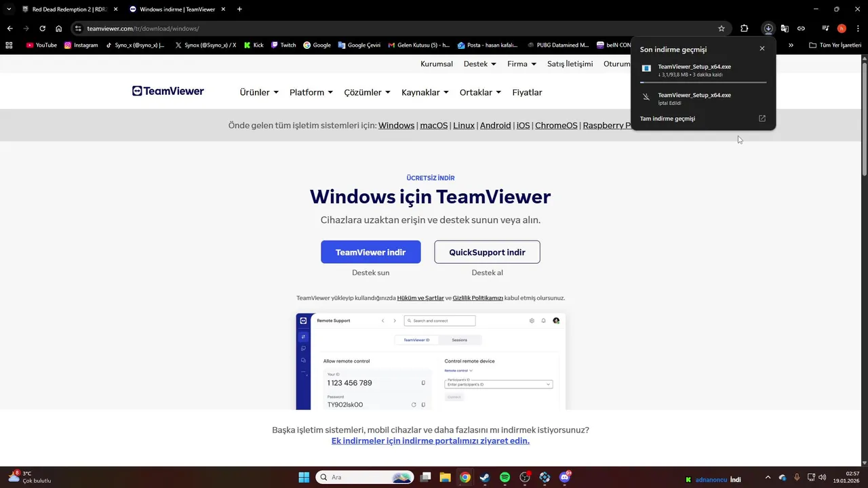Viewport: 868px width, 488px height.
Task: Open the Windows Start menu
Action: point(304,477)
